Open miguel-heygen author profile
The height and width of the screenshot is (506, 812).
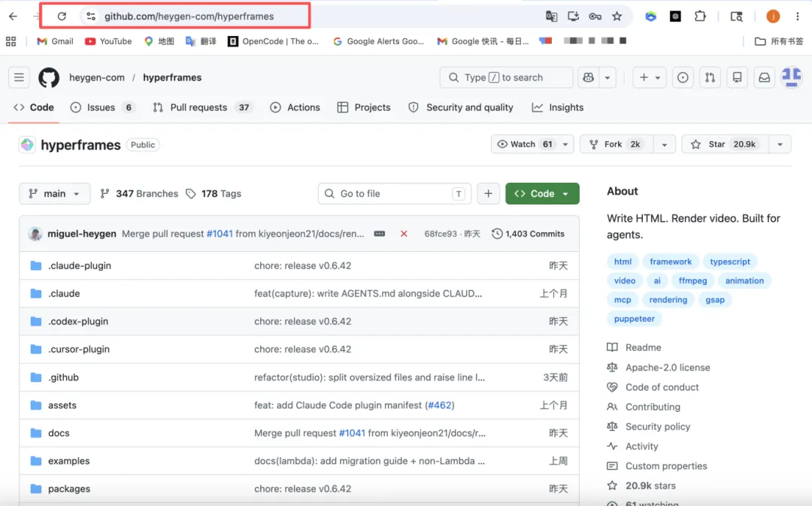click(82, 234)
